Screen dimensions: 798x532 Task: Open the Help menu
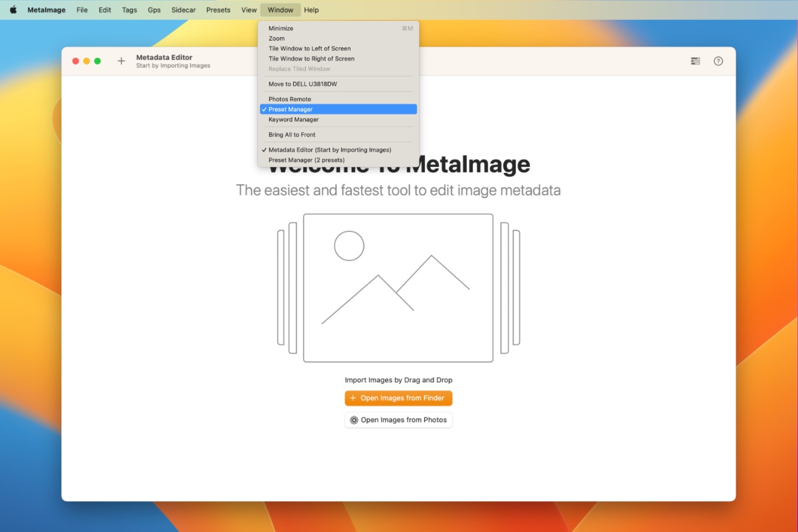(311, 10)
